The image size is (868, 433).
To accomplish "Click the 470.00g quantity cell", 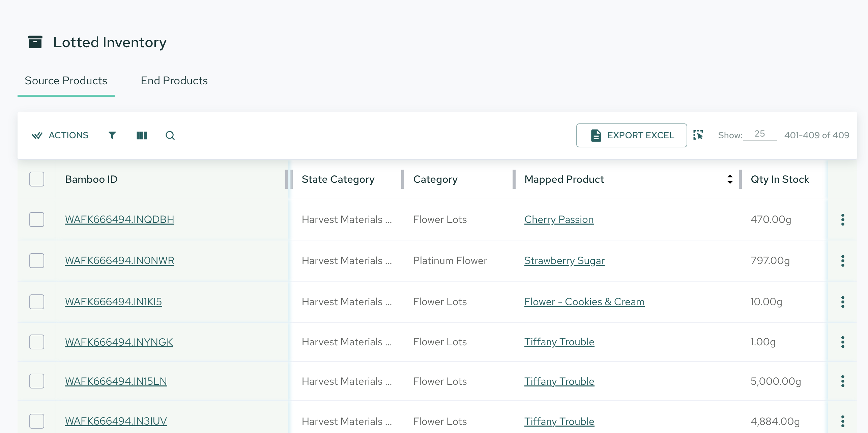I will 771,220.
